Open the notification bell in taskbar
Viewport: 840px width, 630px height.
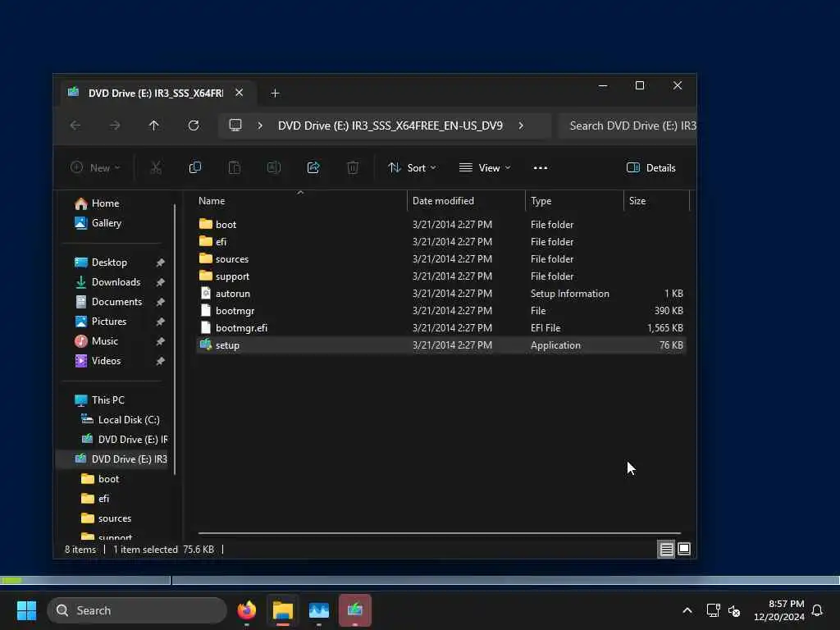(x=817, y=610)
